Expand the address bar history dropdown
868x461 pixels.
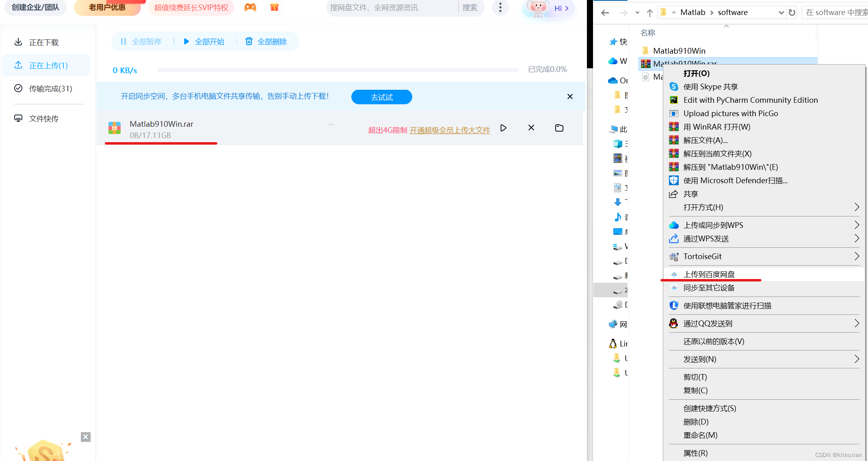pos(781,13)
